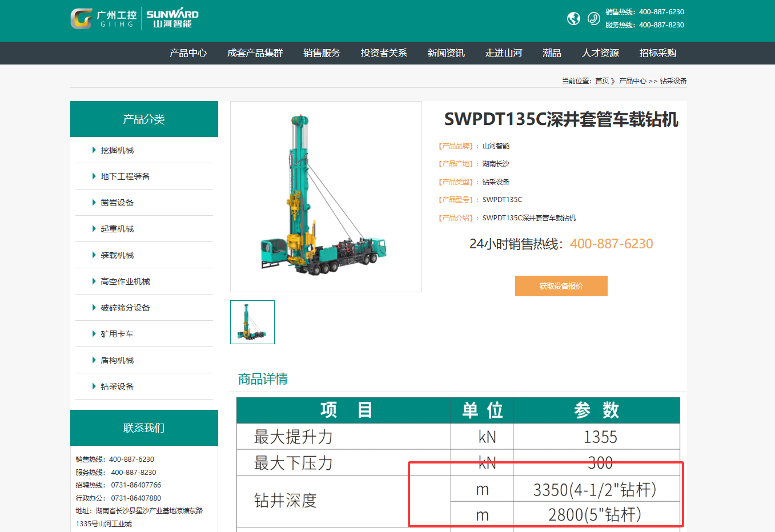775x532 pixels.
Task: Click SWPDT135C深井套管车载钻机 title
Action: (x=561, y=119)
